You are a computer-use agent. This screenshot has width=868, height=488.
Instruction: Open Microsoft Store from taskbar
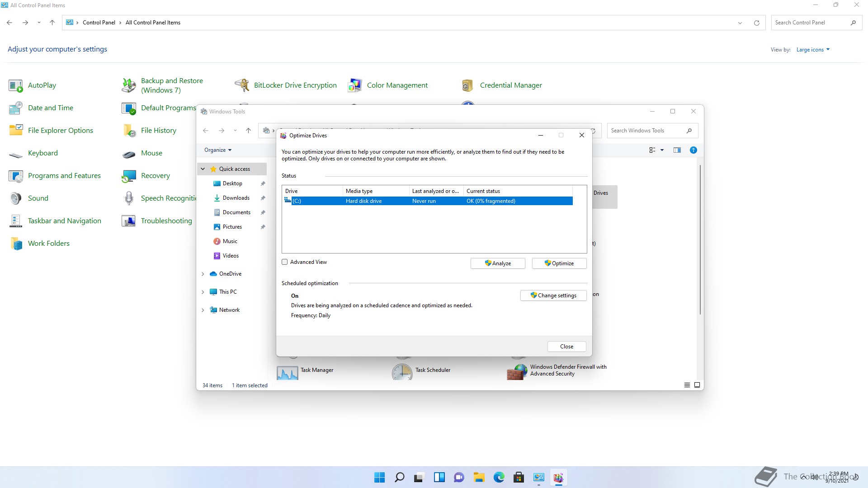(x=519, y=477)
